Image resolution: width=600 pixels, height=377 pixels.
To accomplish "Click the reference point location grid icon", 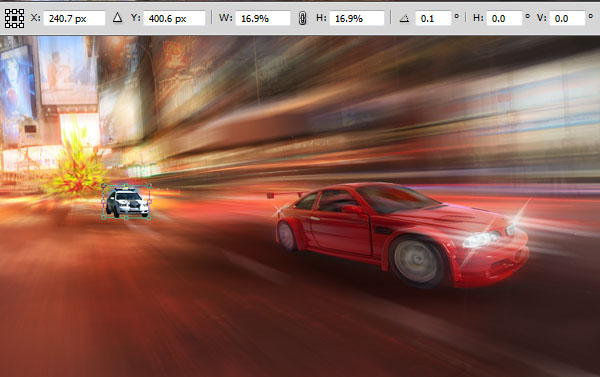I will coord(14,18).
